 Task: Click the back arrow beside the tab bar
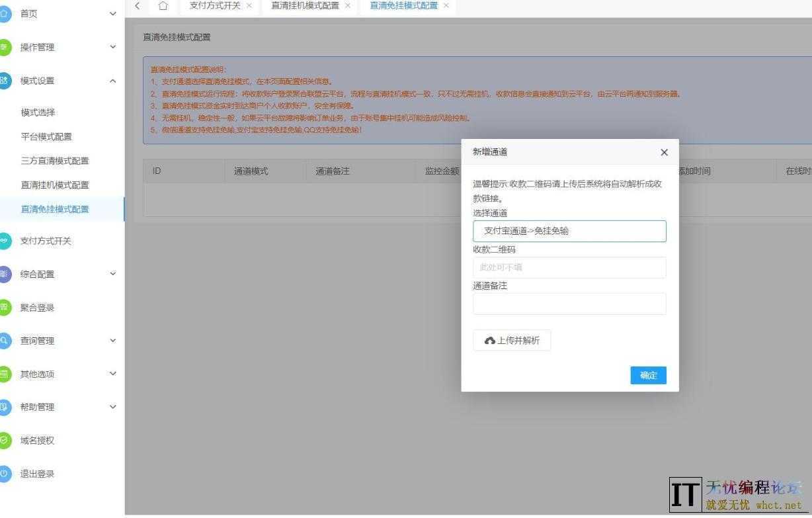click(137, 5)
